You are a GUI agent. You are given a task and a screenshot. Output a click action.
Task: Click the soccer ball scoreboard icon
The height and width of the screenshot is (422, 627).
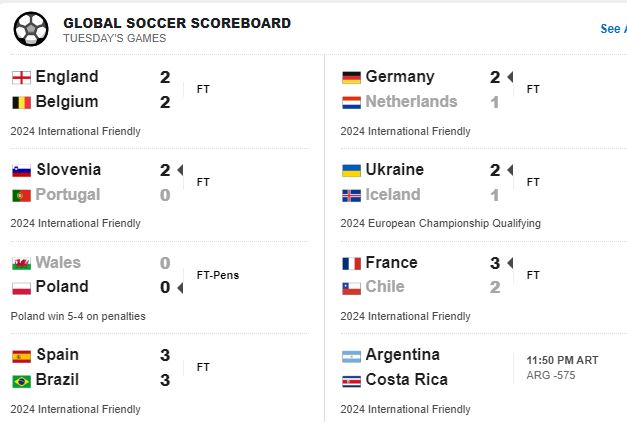tap(31, 28)
